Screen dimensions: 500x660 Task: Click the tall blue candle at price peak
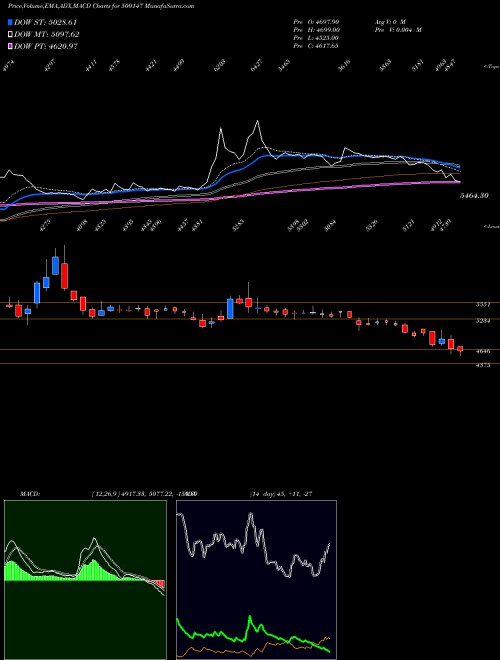coord(55,265)
